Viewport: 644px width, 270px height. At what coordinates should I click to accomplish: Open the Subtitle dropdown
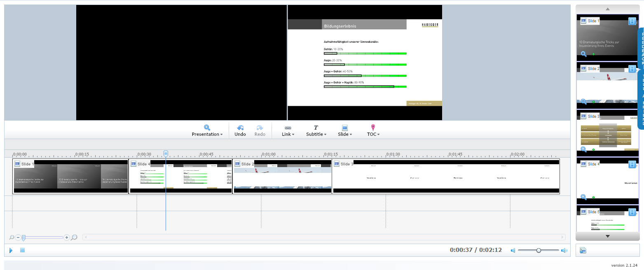316,131
